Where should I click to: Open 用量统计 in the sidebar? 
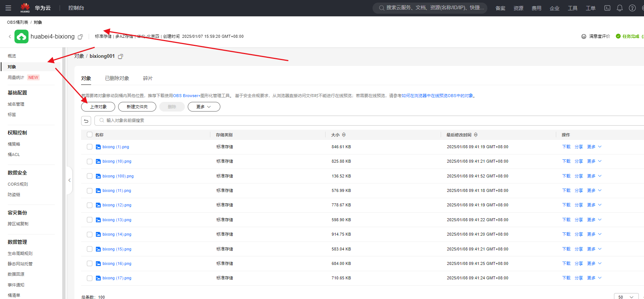pos(16,78)
